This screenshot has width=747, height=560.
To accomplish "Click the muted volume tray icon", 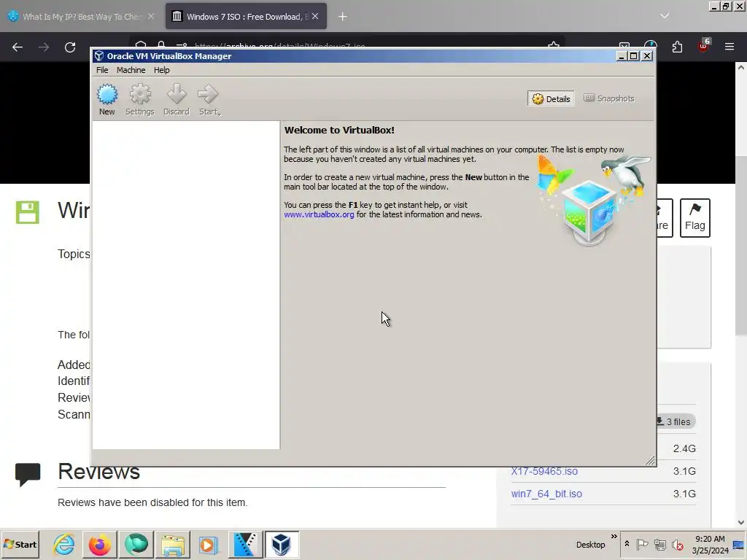I will (x=678, y=544).
